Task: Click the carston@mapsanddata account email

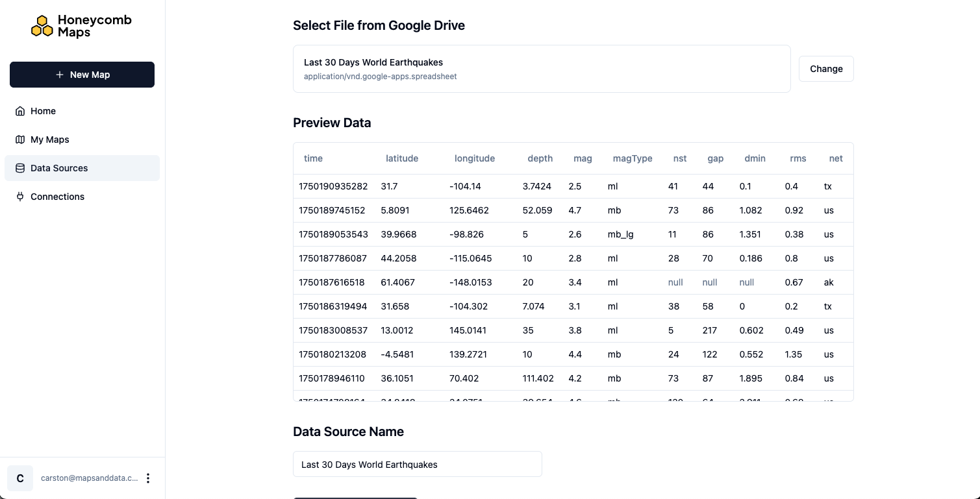Action: point(89,478)
